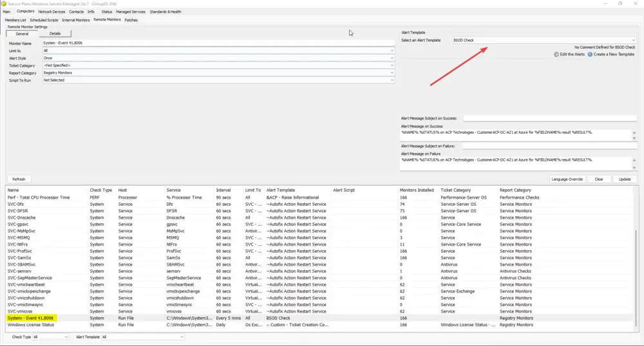
Task: Expand the Limit to dropdown
Action: (x=392, y=51)
